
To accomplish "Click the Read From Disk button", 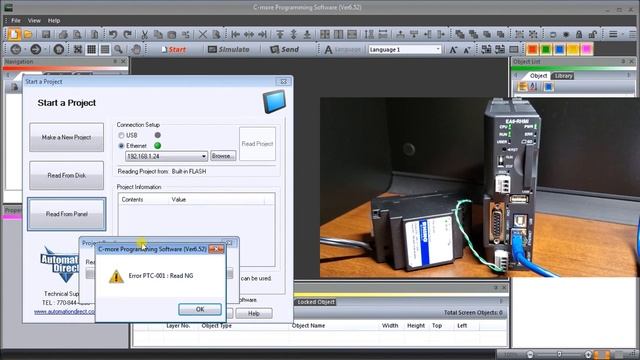I will pyautogui.click(x=67, y=176).
